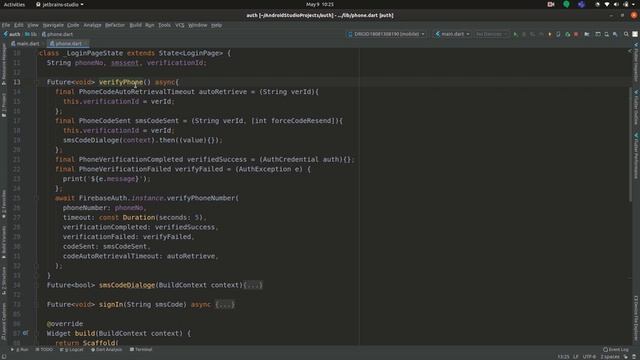Collapse the verifyPhone method via gutter fold marker
640x360 pixels.
(x=36, y=82)
